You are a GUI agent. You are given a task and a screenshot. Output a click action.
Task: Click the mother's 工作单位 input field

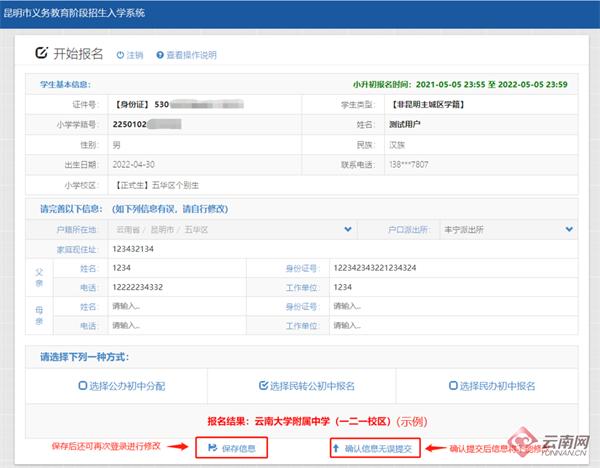pos(453,326)
